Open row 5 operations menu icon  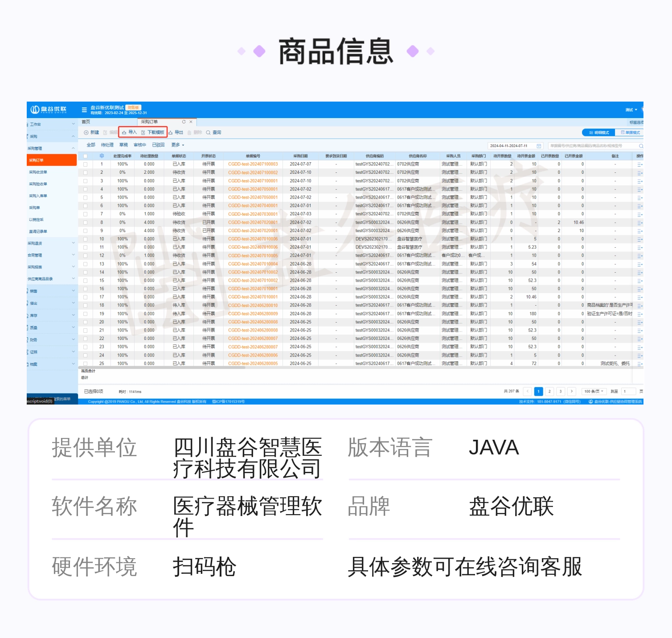640,197
